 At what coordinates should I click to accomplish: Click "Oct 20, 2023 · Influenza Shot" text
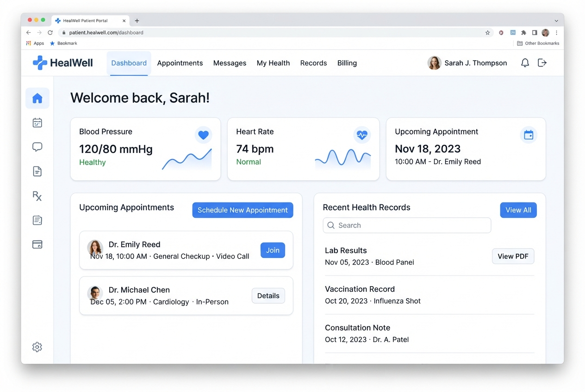pos(373,301)
